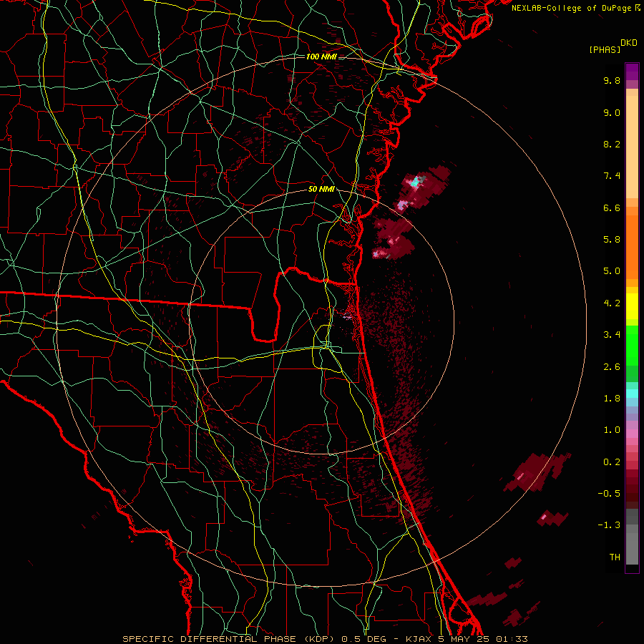The image size is (644, 644).
Task: Click the 7.4 scale value
Action: tap(612, 176)
